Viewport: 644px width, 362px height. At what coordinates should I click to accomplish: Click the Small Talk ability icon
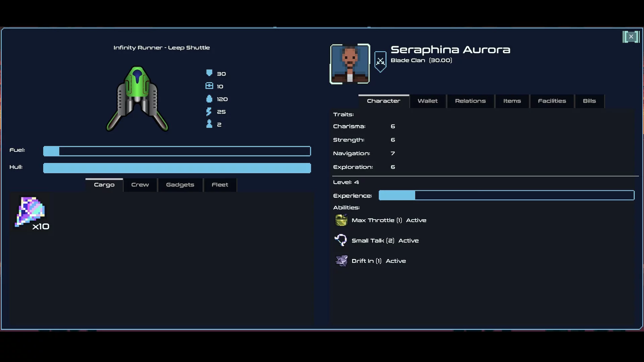[x=341, y=240]
